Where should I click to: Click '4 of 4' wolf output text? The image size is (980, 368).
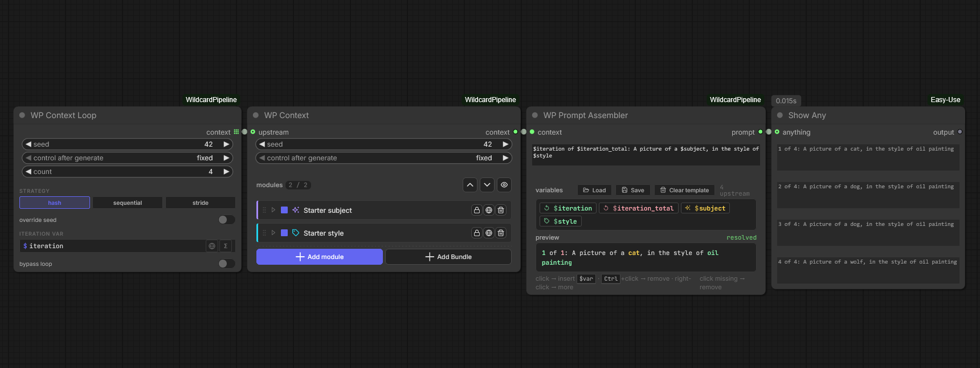[x=868, y=270]
